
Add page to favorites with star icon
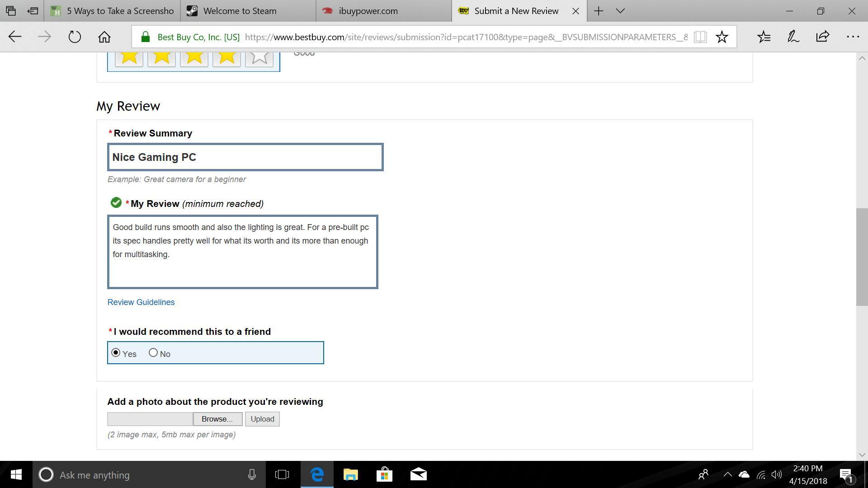coord(722,37)
